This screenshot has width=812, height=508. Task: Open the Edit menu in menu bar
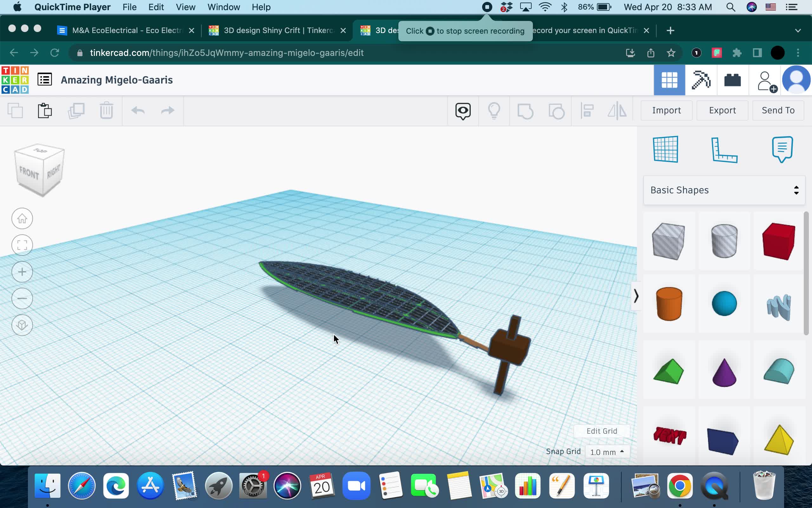point(156,7)
